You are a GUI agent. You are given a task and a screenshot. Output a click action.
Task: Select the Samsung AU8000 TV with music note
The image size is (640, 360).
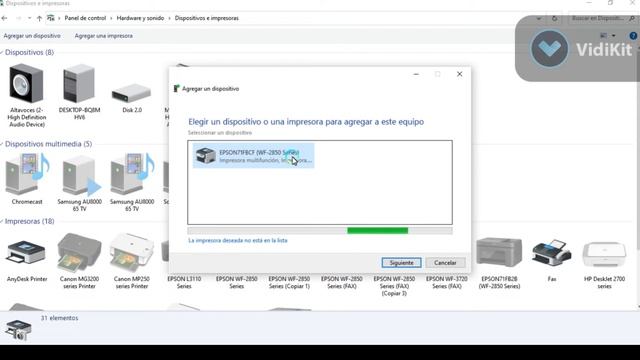132,174
